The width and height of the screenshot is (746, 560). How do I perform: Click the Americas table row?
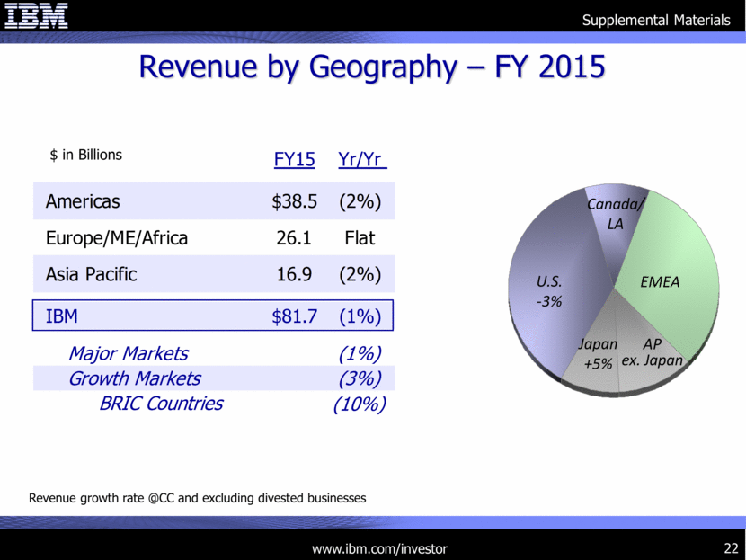point(214,202)
